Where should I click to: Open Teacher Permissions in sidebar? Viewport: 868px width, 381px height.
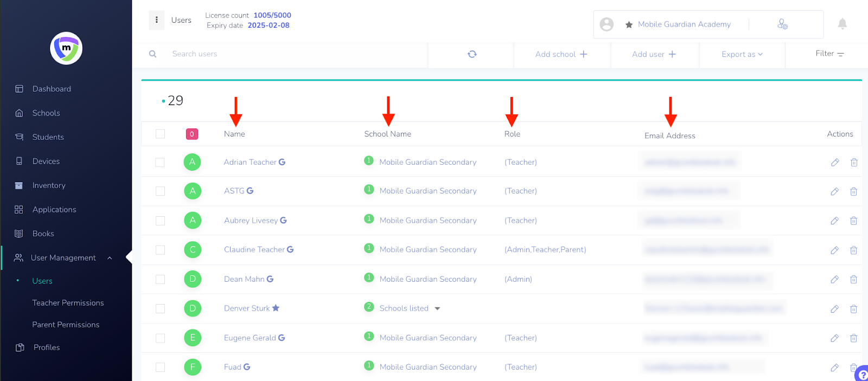coord(68,303)
